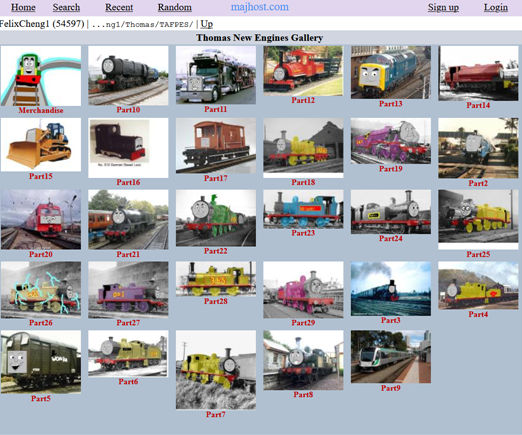Open the Part14 red tank engine thumbnail

coord(478,74)
